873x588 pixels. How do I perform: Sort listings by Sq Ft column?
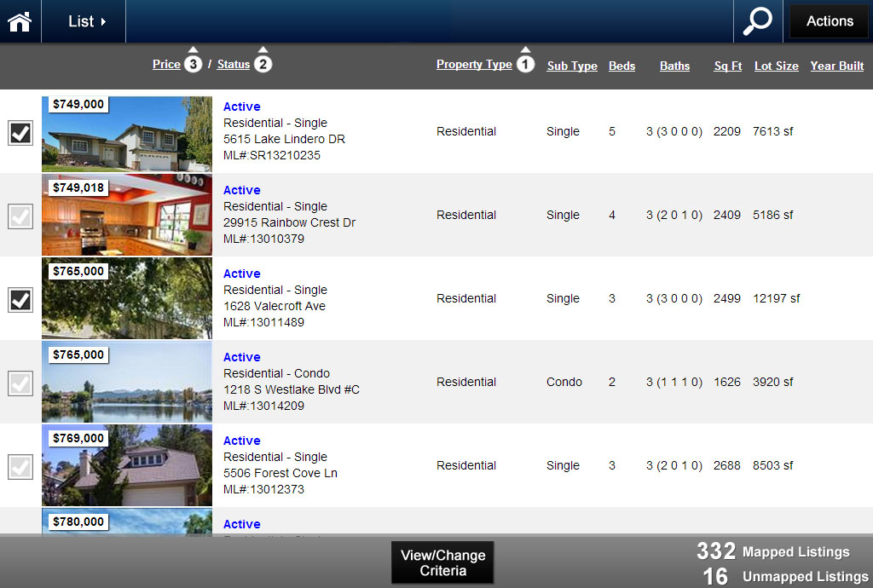tap(727, 66)
